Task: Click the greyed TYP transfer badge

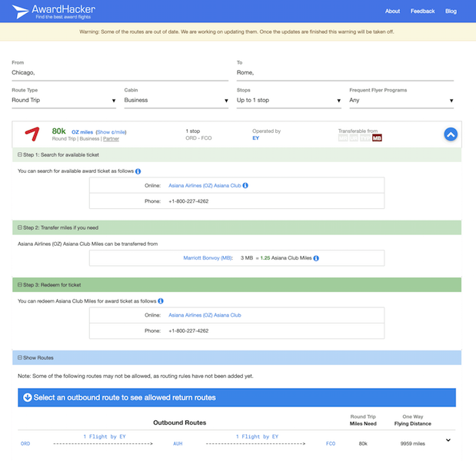Action: [x=365, y=138]
